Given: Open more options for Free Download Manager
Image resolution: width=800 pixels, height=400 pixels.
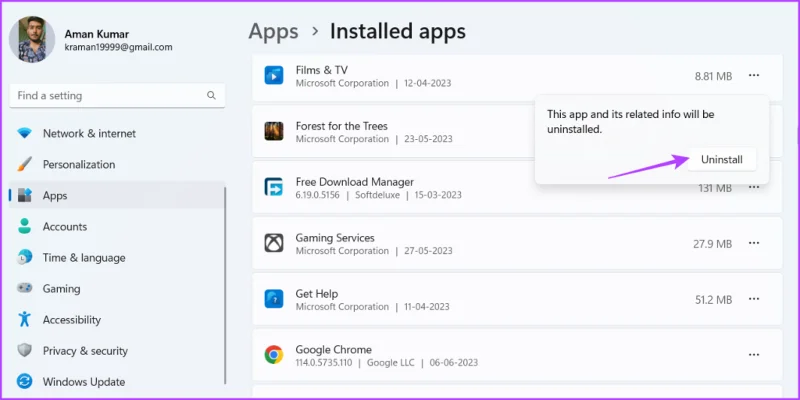Looking at the screenshot, I should (x=754, y=187).
